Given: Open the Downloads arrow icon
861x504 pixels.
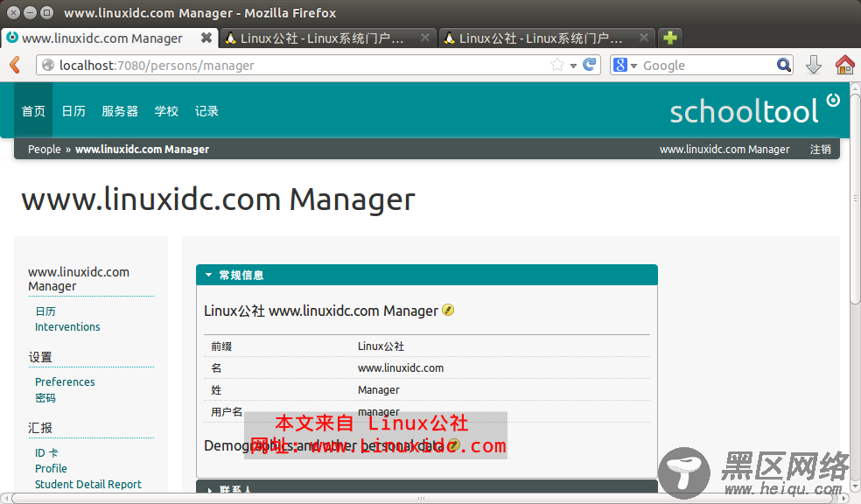Looking at the screenshot, I should (x=813, y=65).
